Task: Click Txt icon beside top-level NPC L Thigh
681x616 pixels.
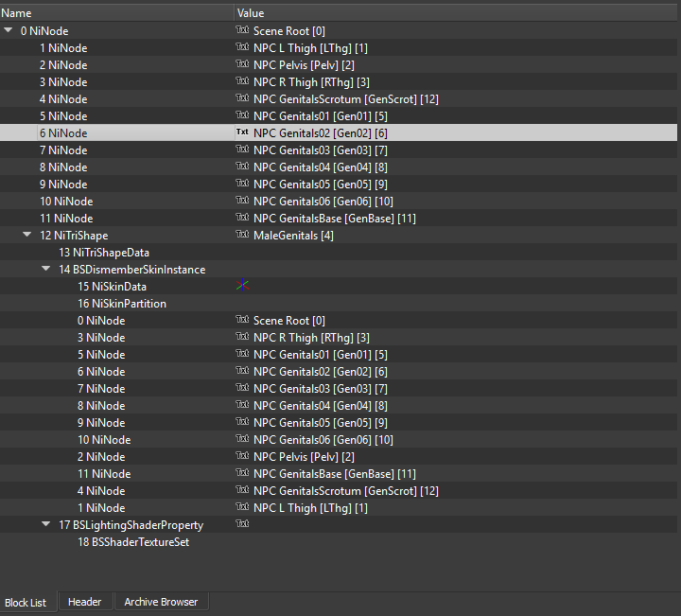Action: (242, 47)
